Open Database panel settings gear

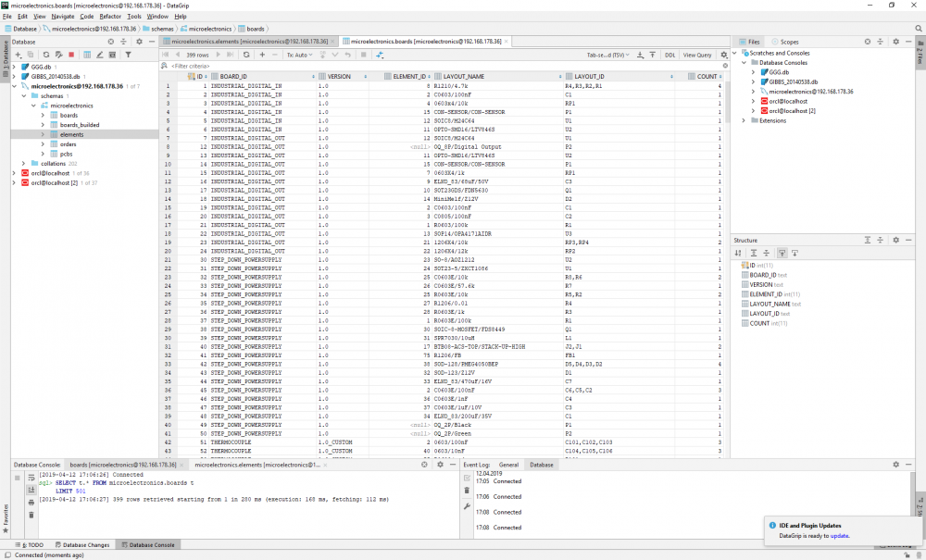coord(139,42)
